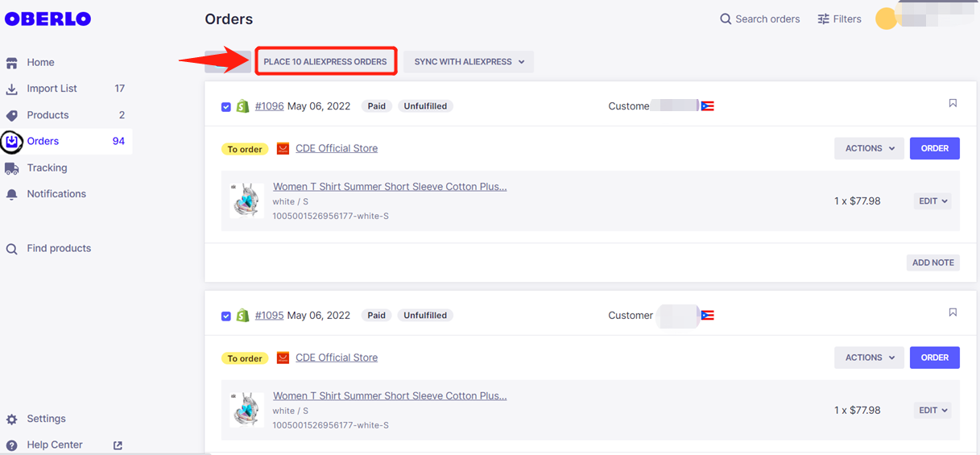Screen dimensions: 980x455
Task: Click SKU 1005001526956177-white-S in order #1096
Action: (x=331, y=216)
